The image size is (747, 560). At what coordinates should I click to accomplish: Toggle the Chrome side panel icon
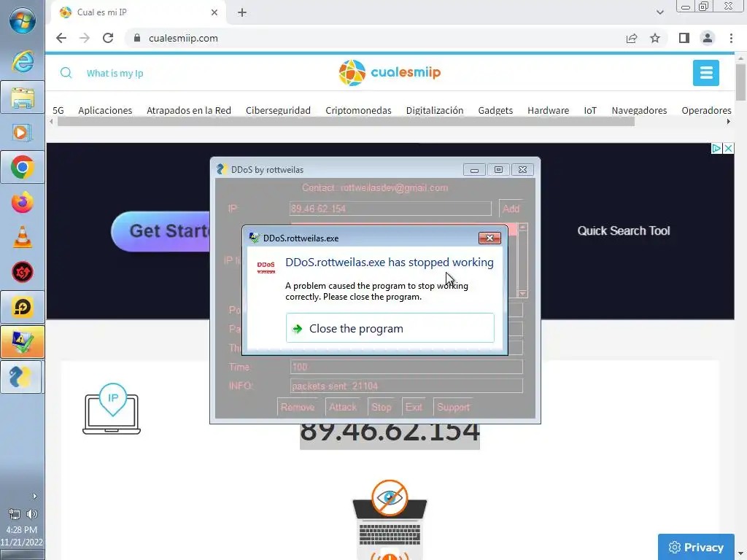point(684,38)
